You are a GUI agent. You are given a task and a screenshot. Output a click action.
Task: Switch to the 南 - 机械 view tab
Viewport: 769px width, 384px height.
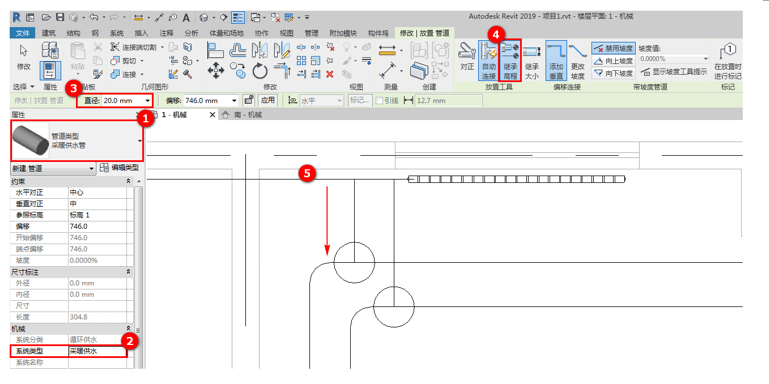point(241,115)
